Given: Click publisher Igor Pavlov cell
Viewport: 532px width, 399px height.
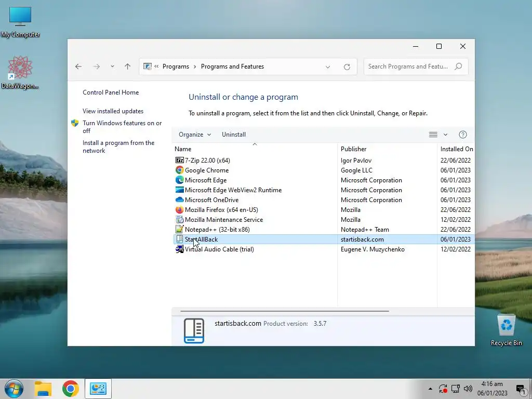Looking at the screenshot, I should pos(356,160).
